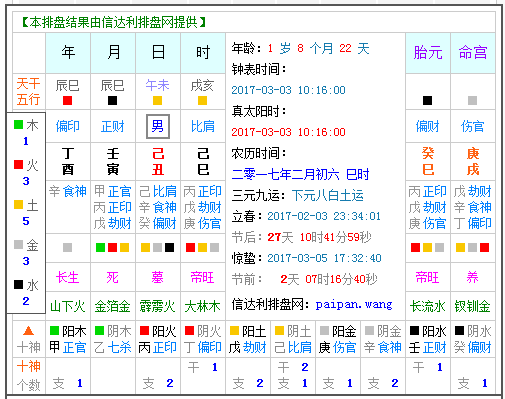Click the red square under the year column 辰巳
The image size is (505, 399).
click(67, 100)
